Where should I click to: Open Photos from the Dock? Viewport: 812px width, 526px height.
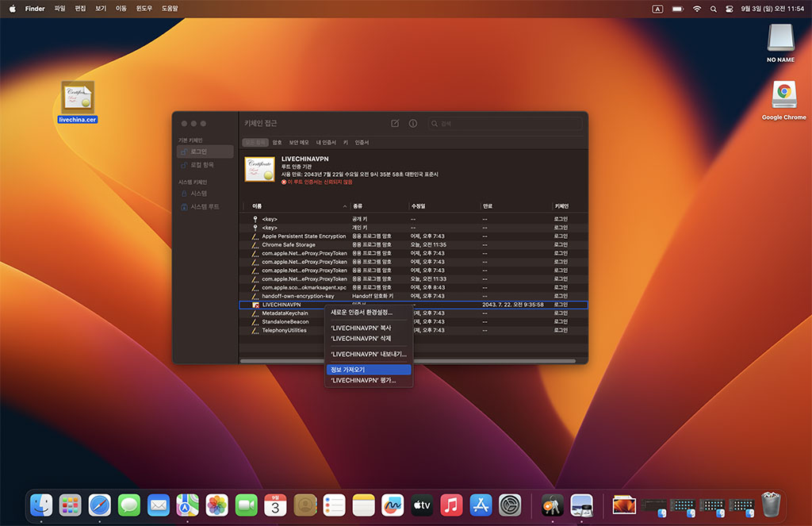tap(217, 505)
